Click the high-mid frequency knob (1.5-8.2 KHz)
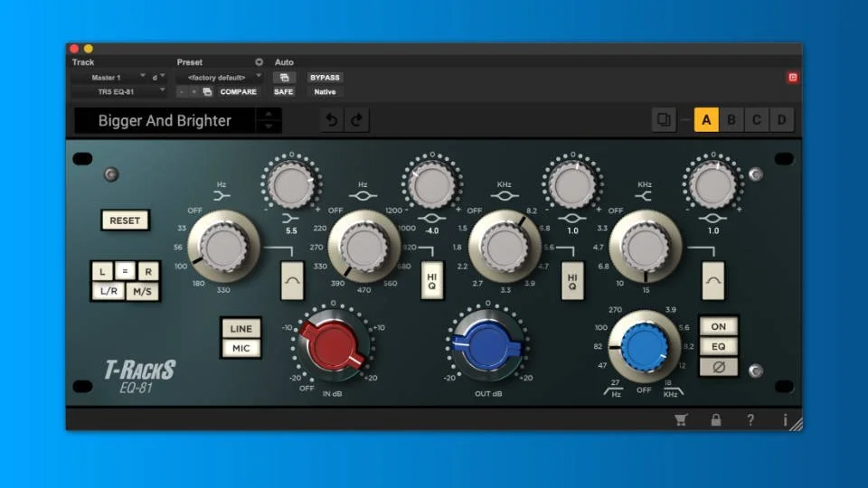This screenshot has height=488, width=868. point(505,247)
